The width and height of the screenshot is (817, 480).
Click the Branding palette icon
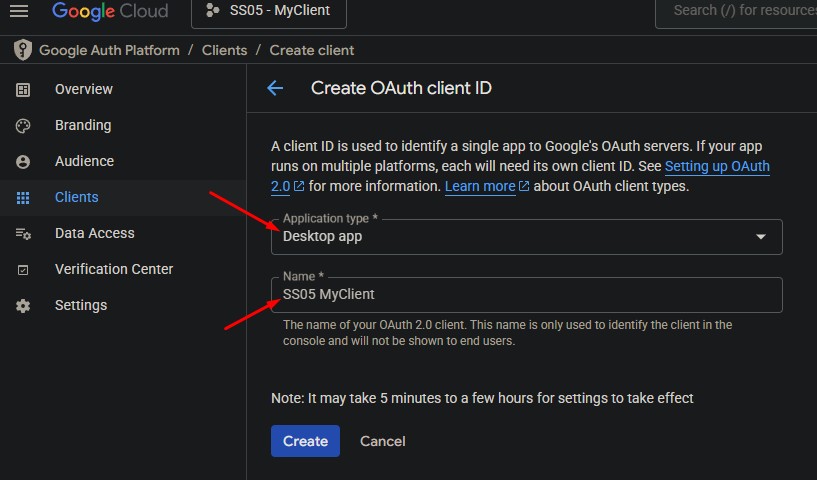tap(23, 126)
